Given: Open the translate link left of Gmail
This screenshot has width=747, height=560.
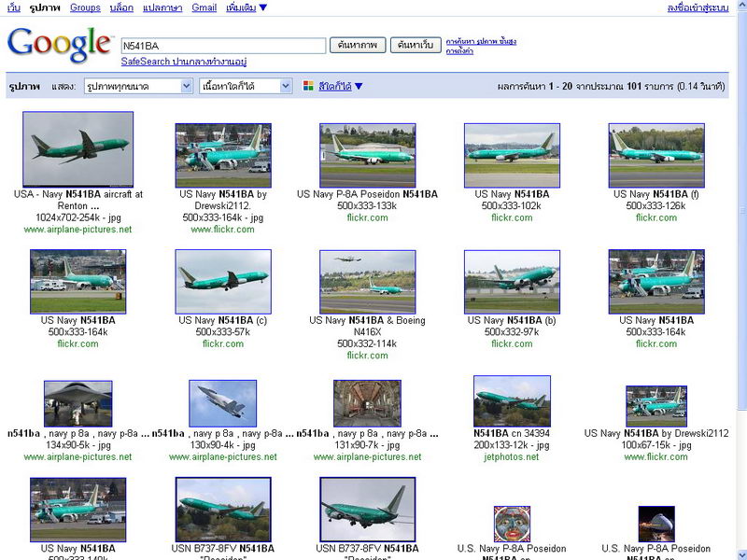Looking at the screenshot, I should 162,7.
